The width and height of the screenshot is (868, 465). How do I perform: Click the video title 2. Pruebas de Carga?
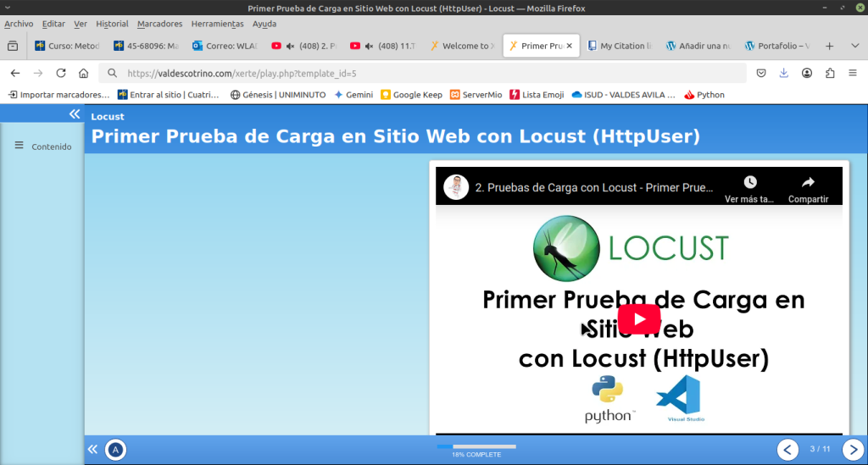pos(594,187)
